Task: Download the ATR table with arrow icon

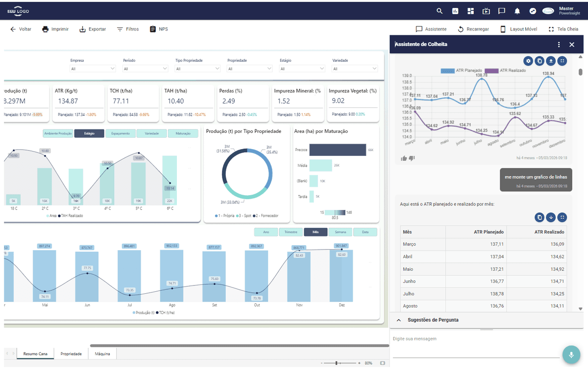Action: [x=551, y=217]
